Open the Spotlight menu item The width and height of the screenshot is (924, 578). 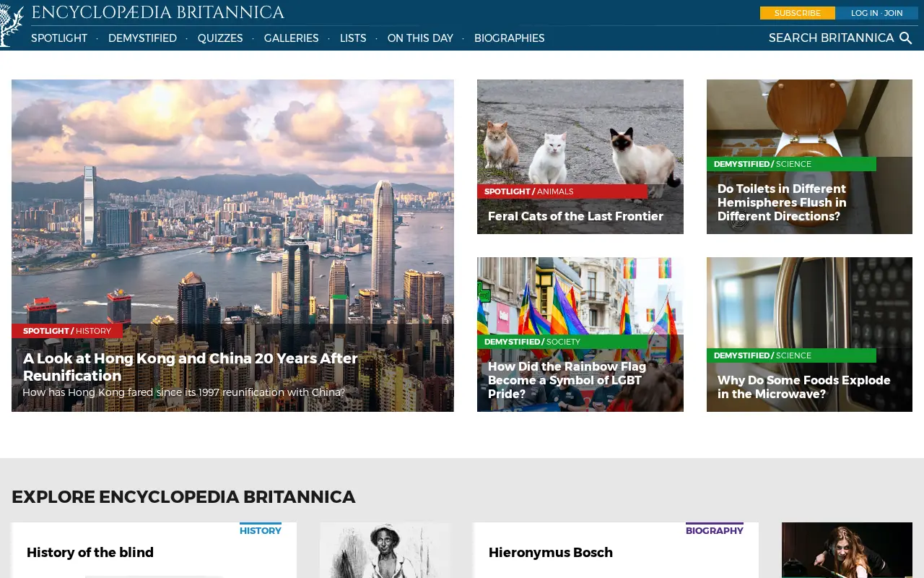tap(59, 38)
